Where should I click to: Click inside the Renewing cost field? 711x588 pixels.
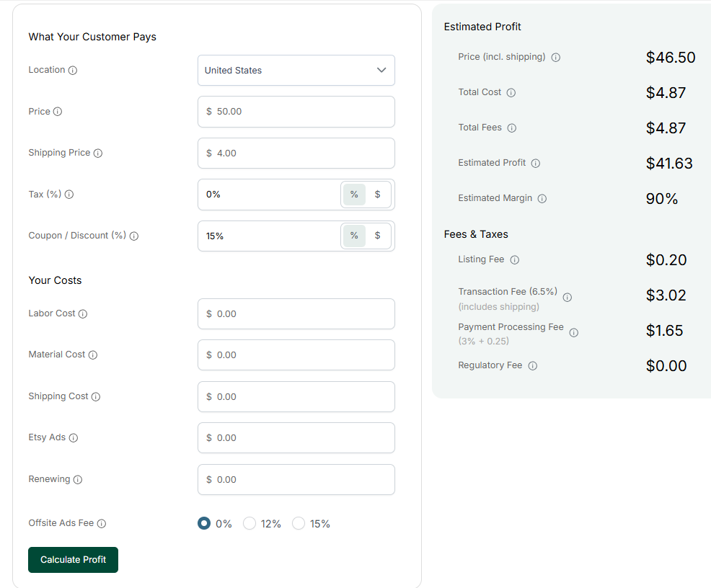(x=296, y=479)
